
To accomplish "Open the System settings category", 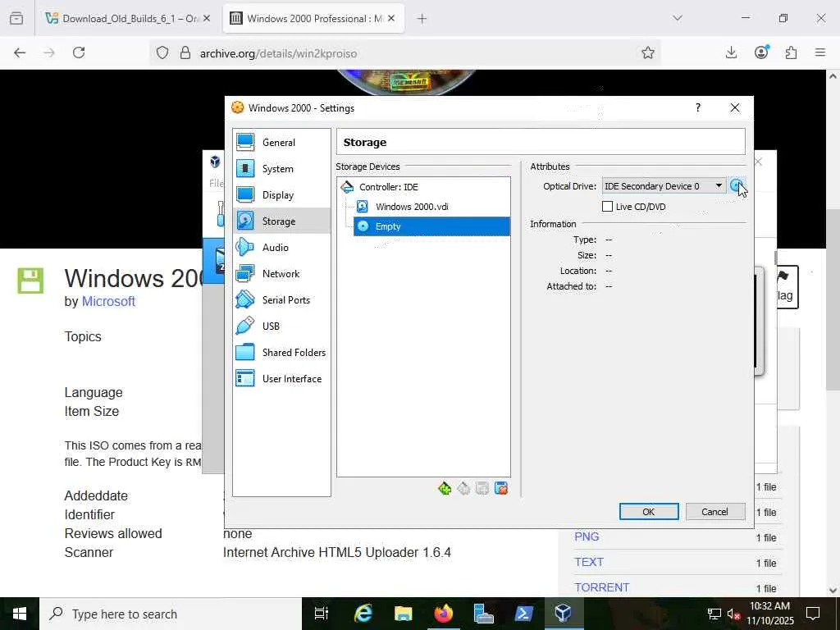I will point(281,169).
